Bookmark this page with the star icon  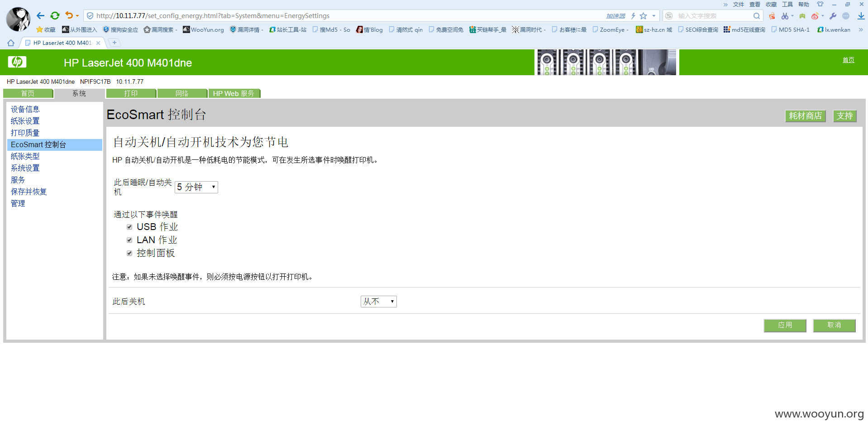(643, 16)
